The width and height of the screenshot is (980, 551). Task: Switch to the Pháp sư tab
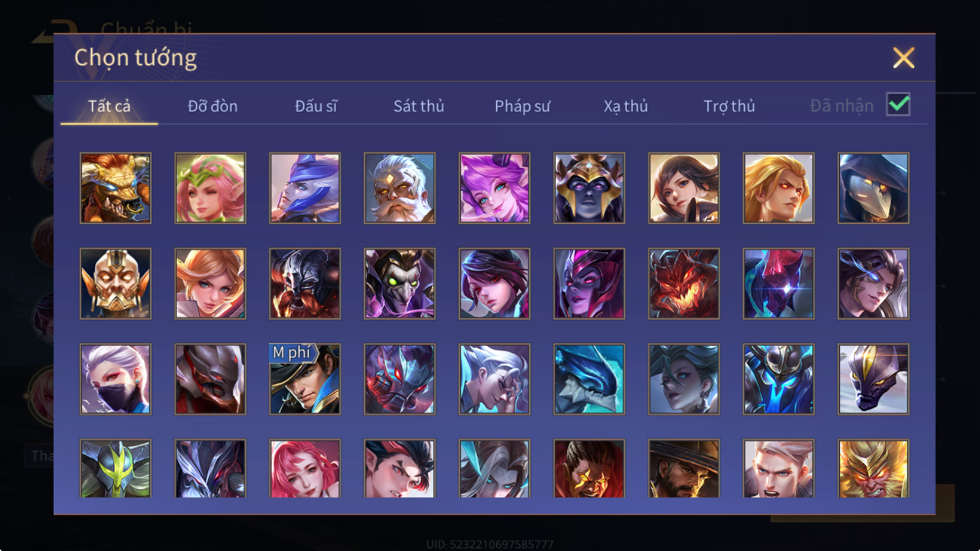point(522,106)
